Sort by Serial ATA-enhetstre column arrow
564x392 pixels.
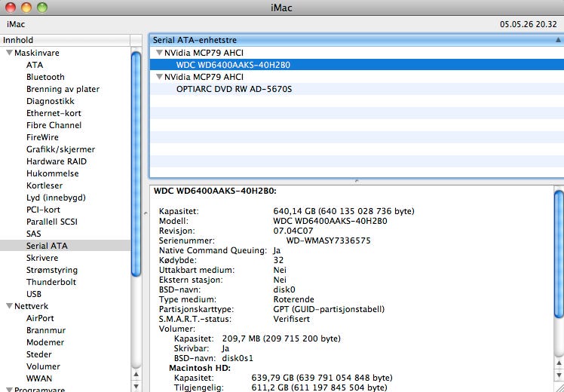(558, 40)
